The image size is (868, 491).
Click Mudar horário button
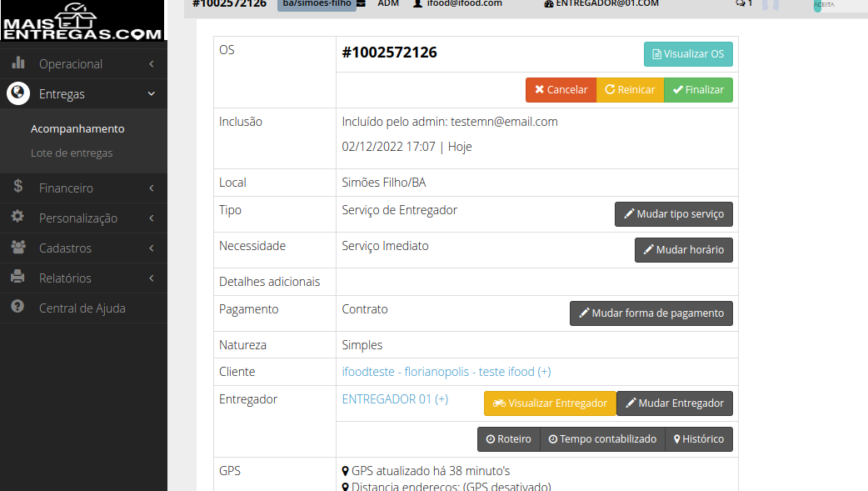[x=684, y=250]
